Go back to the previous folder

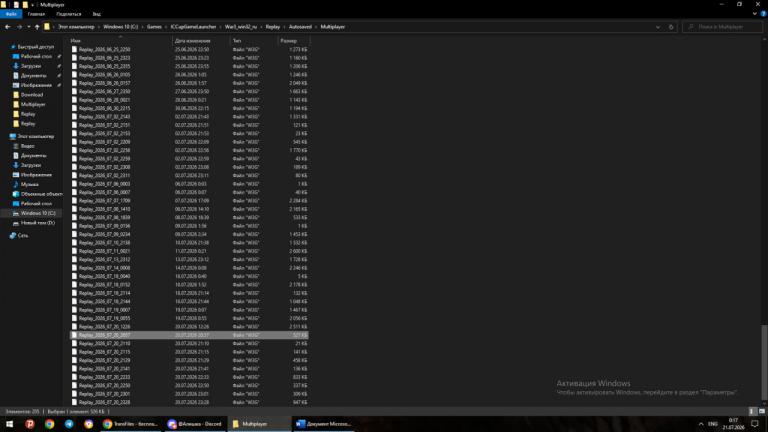(7, 27)
